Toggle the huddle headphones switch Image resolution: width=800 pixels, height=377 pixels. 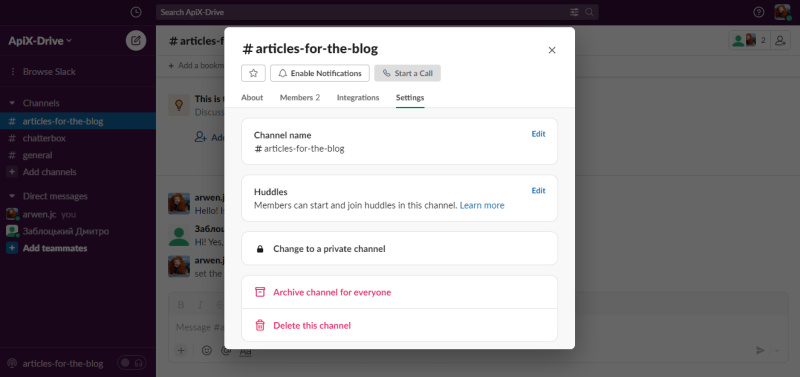[x=132, y=363]
